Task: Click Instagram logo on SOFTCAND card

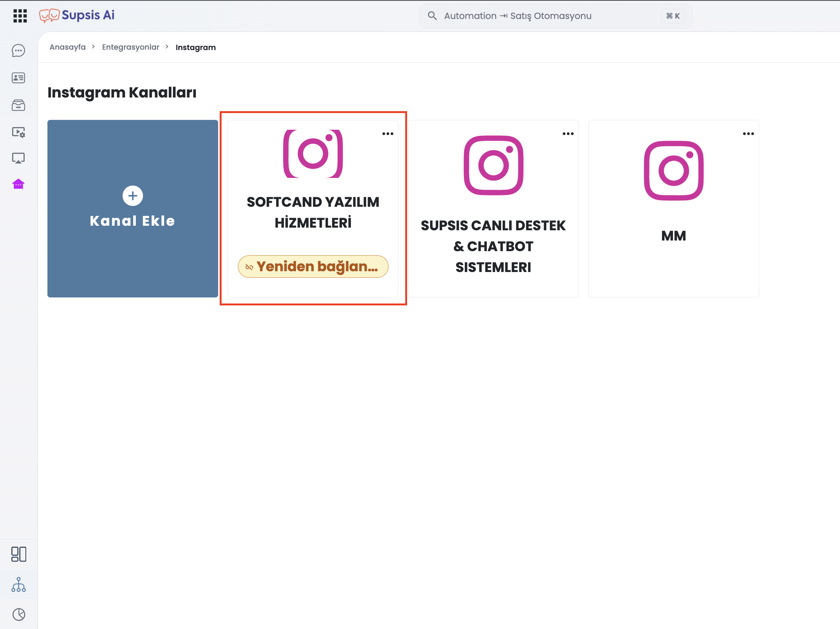Action: coord(313,154)
